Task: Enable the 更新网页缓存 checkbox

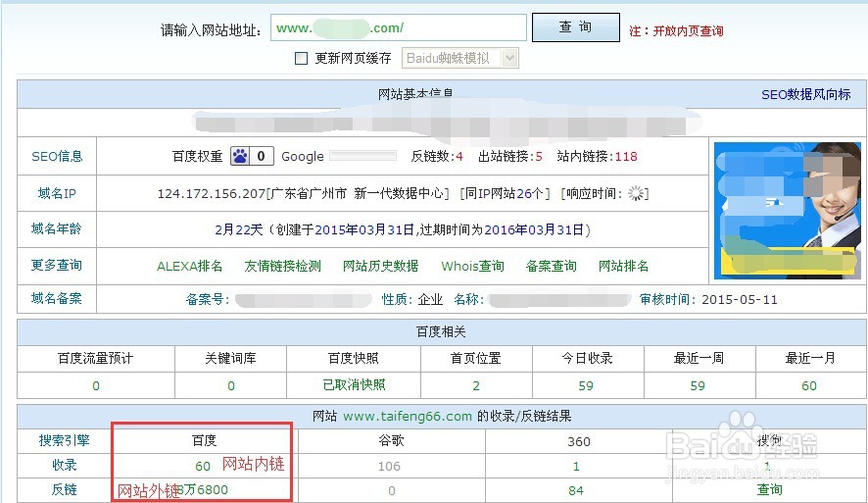Action: pos(301,58)
